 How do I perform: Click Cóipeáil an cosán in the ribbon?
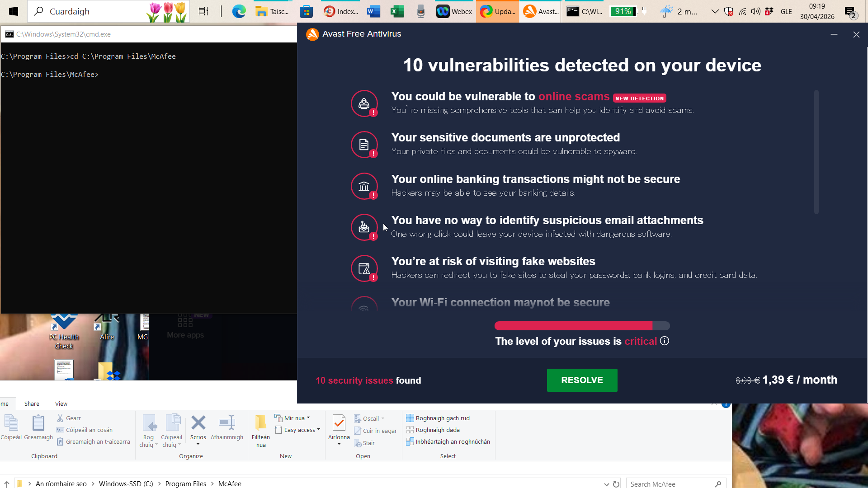[85, 430]
